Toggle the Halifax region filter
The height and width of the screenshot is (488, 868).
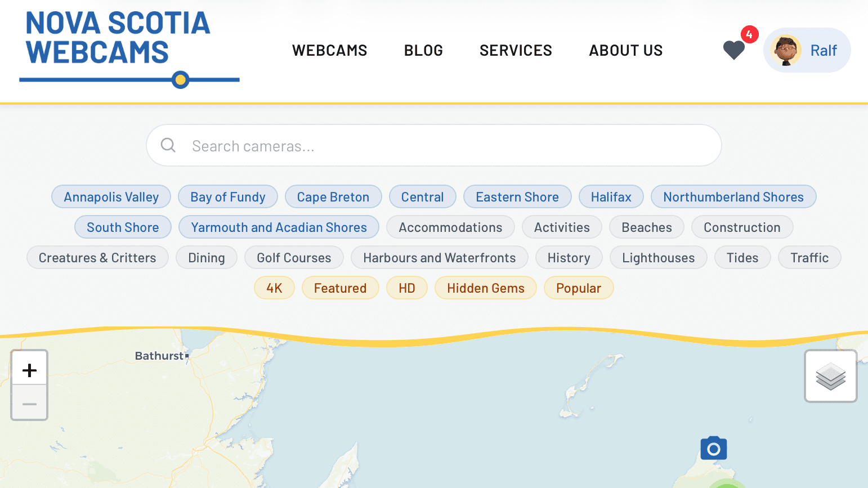611,197
